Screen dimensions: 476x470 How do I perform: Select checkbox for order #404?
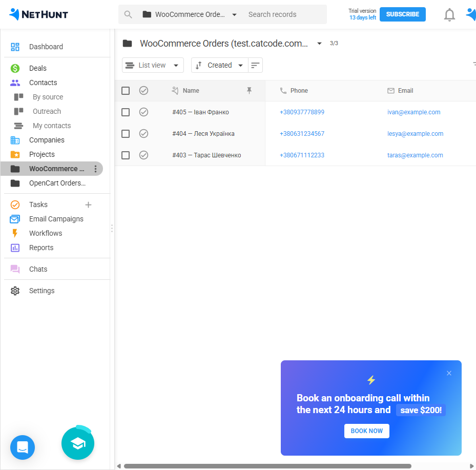tap(126, 134)
